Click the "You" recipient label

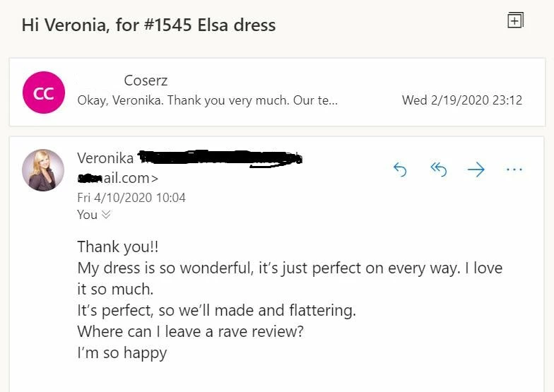[87, 215]
